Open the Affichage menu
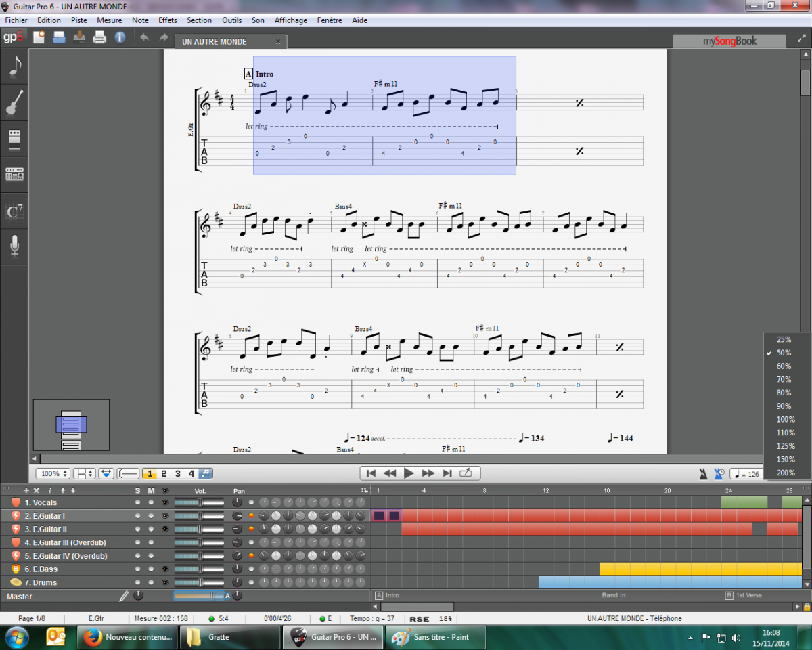The image size is (812, 650). coord(290,20)
